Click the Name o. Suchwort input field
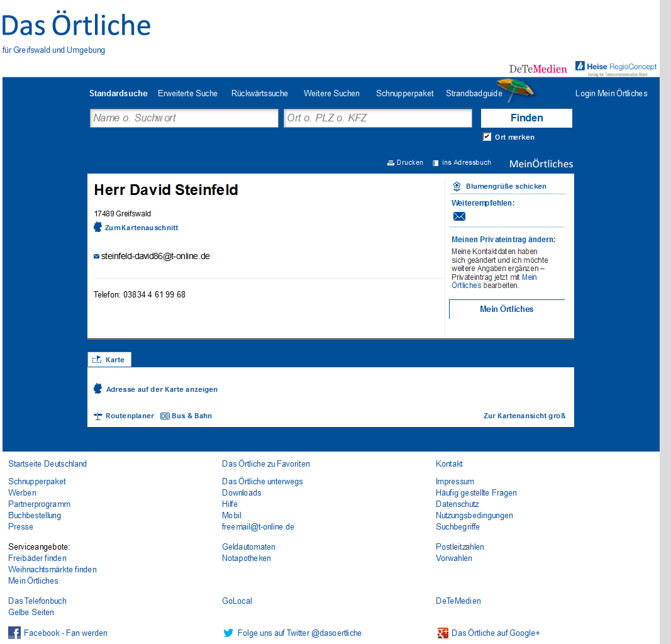This screenshot has width=671, height=644. point(184,118)
